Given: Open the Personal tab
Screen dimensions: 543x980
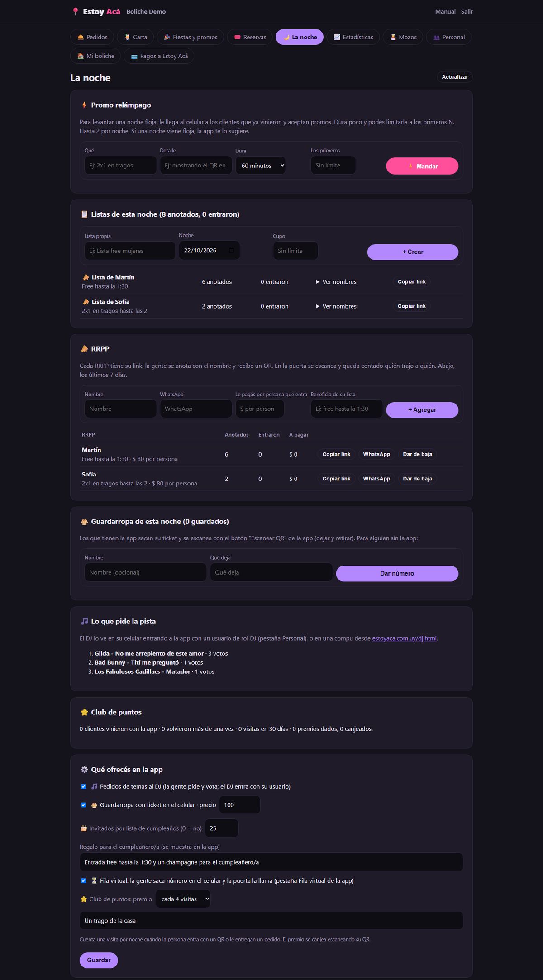Looking at the screenshot, I should [448, 37].
